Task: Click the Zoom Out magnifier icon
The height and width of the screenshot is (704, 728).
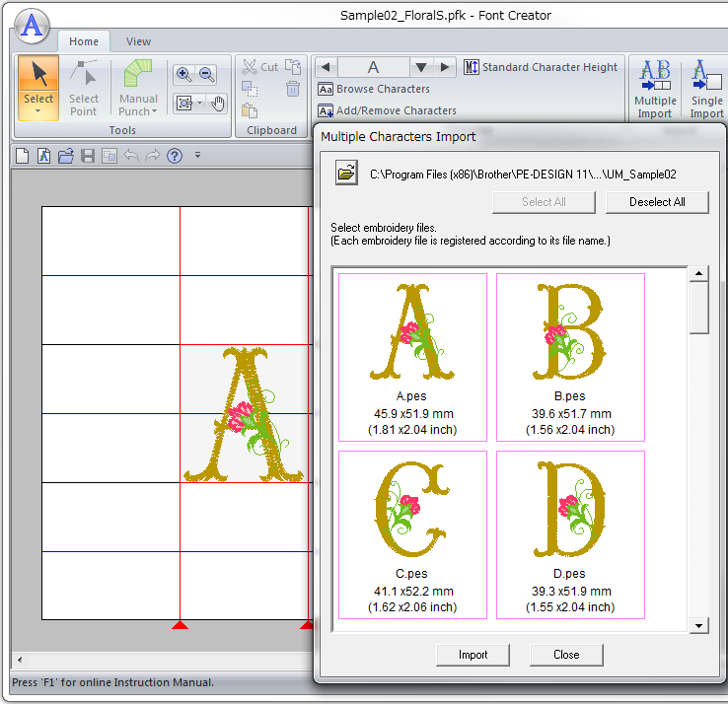Action: [x=207, y=74]
